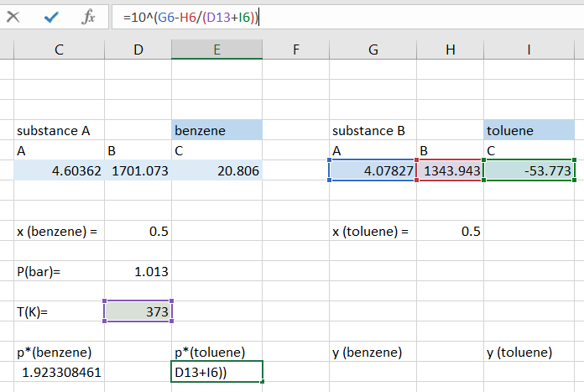Select the column C header

coord(59,50)
